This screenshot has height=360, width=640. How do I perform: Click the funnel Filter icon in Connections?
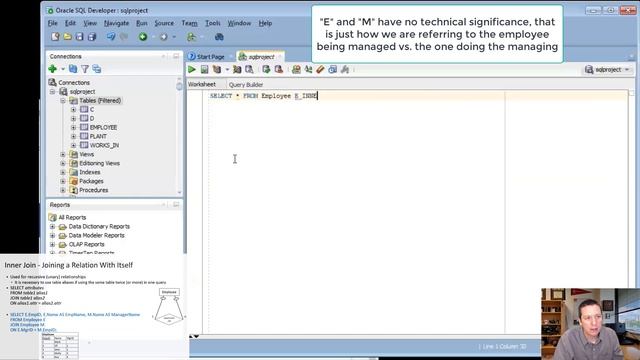coord(84,69)
